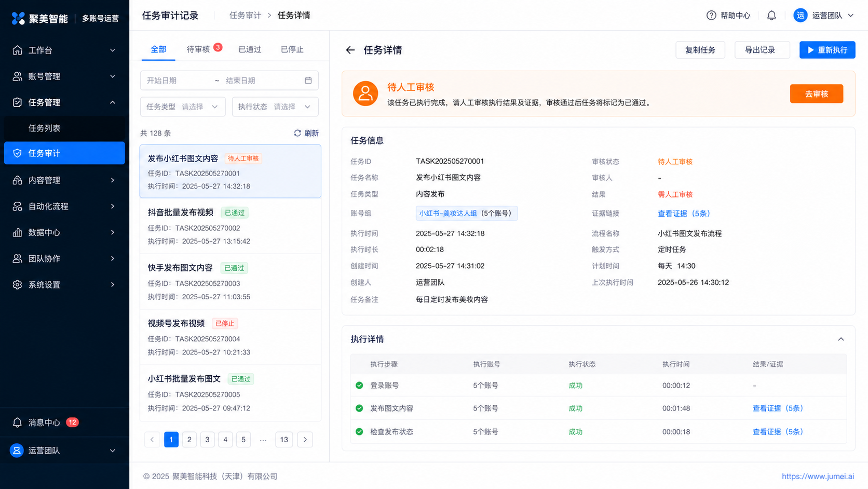
Task: Click the 系统设置 gear icon
Action: (17, 285)
